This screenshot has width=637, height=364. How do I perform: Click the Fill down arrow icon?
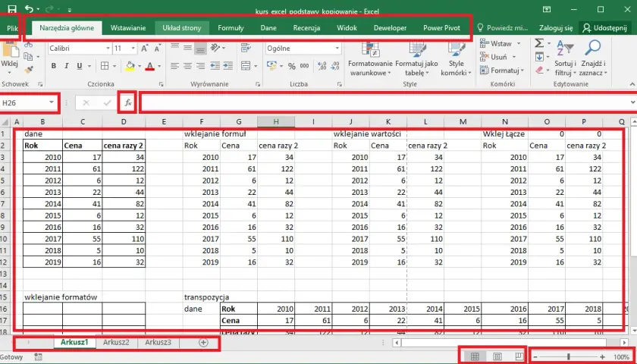tap(539, 56)
